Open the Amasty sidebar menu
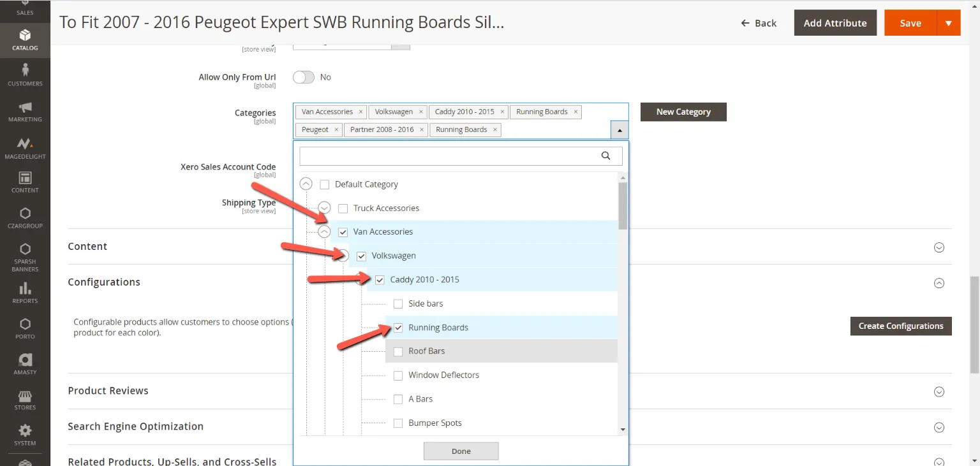Image resolution: width=980 pixels, height=466 pixels. pos(25,364)
